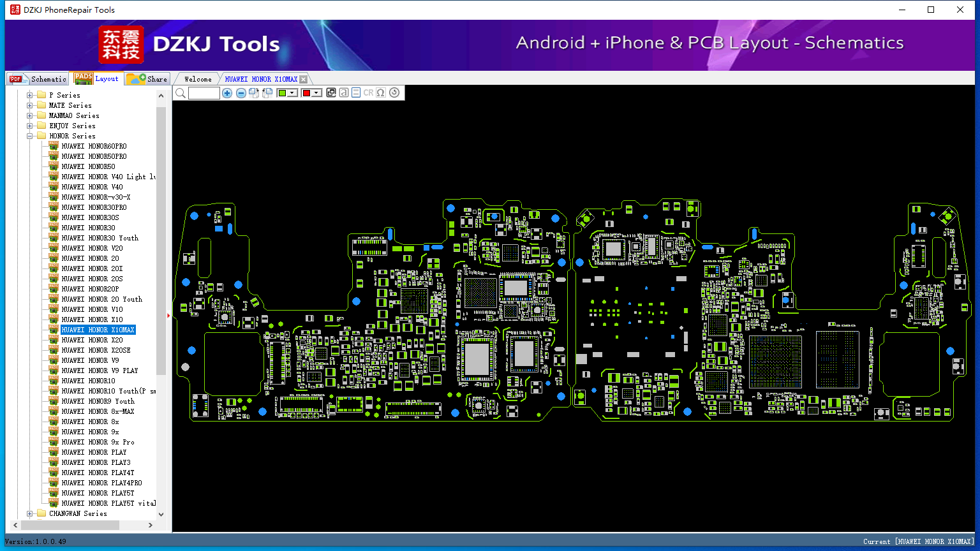Select the MATE Series folder label
Image resolution: width=980 pixels, height=551 pixels.
(x=70, y=105)
